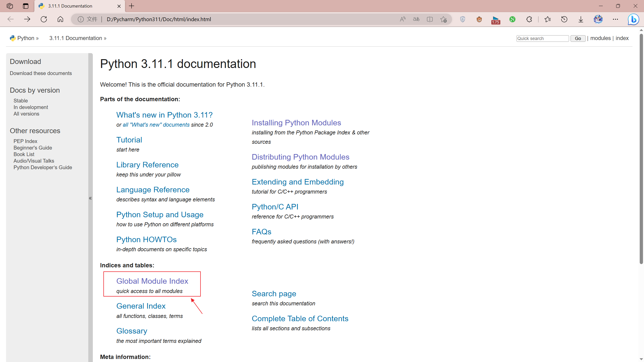Click the Tutorial documentation link
This screenshot has width=644, height=362.
(129, 140)
